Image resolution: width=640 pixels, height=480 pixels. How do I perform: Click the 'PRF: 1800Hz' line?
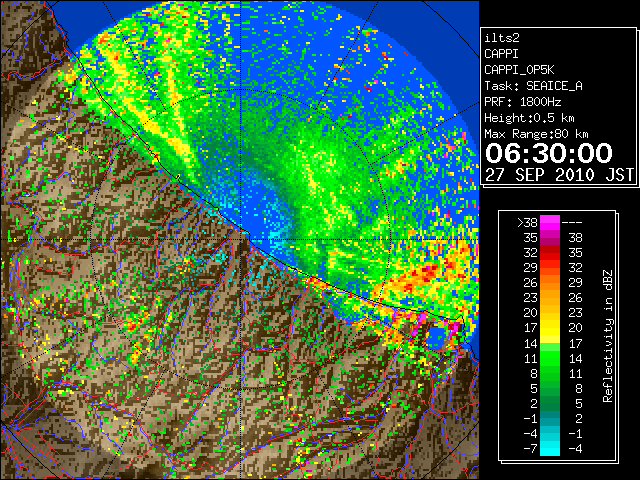pyautogui.click(x=522, y=102)
